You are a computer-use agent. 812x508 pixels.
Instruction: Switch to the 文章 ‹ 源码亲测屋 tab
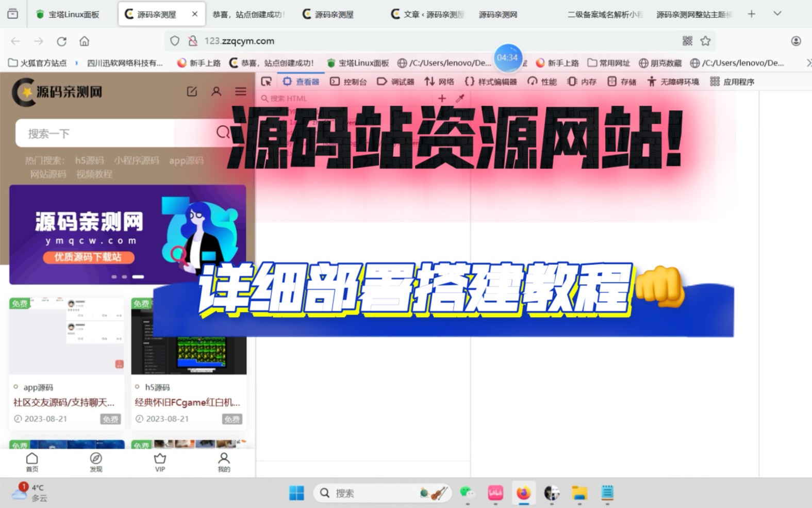point(428,14)
